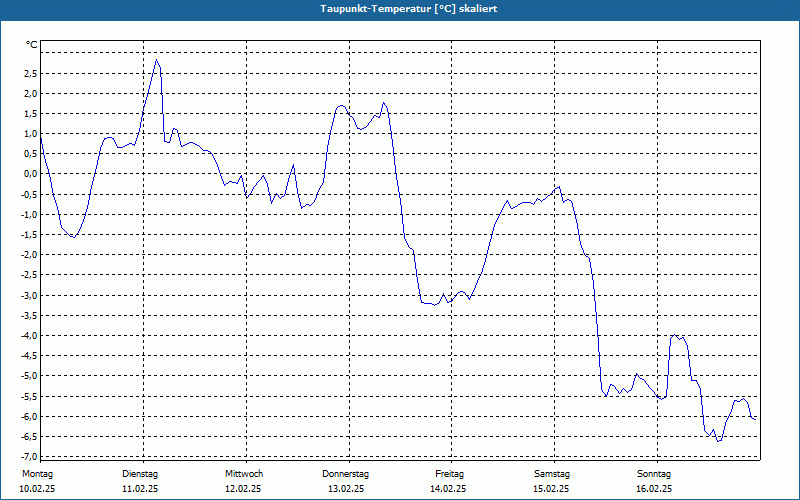Select the -1,5 y-axis value

[29, 235]
